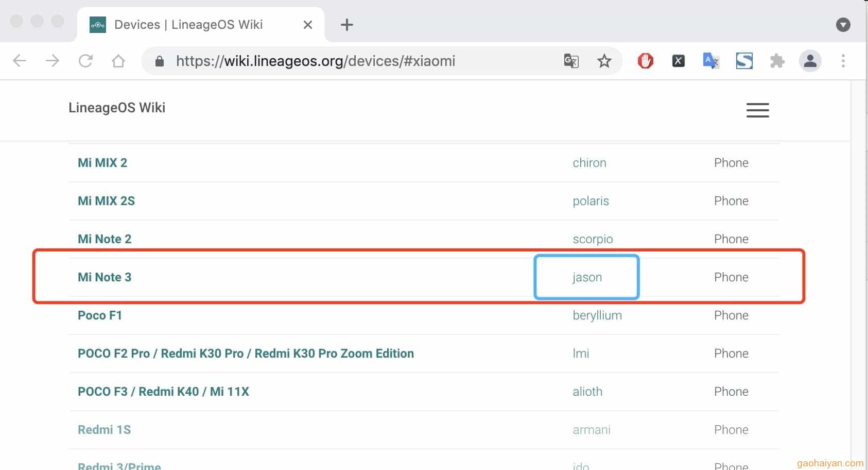This screenshot has width=868, height=470.
Task: Select Phone type in Mi Note 3 row
Action: pos(731,277)
